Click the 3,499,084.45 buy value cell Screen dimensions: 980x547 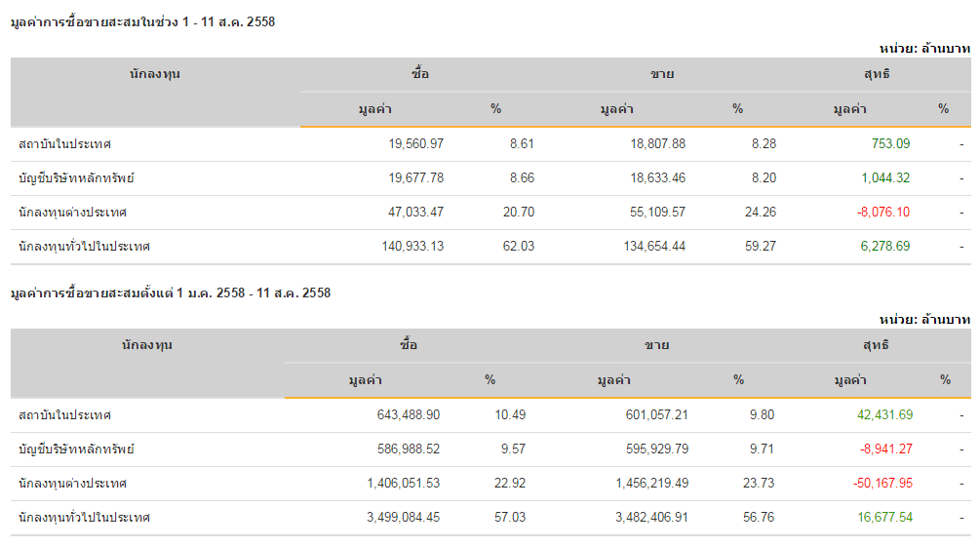click(x=403, y=517)
